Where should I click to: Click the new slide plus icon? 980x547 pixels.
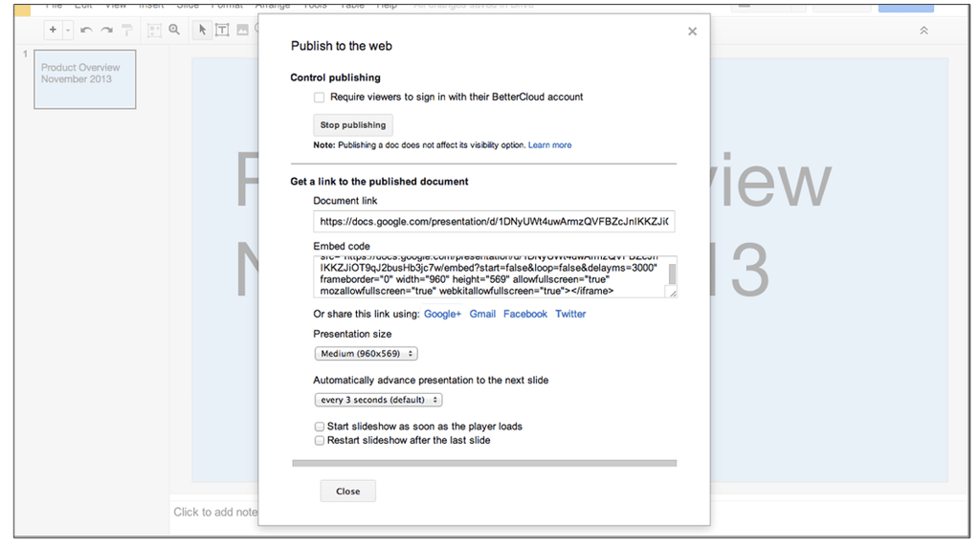53,30
